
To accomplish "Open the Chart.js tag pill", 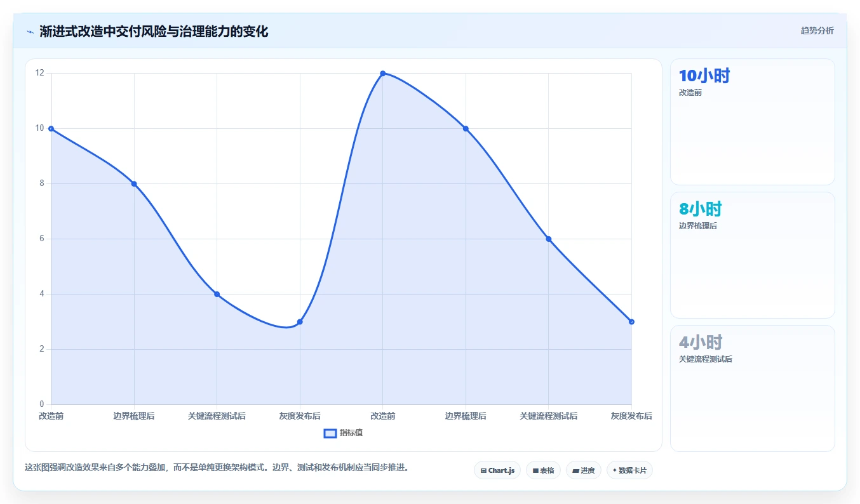I will tap(497, 470).
